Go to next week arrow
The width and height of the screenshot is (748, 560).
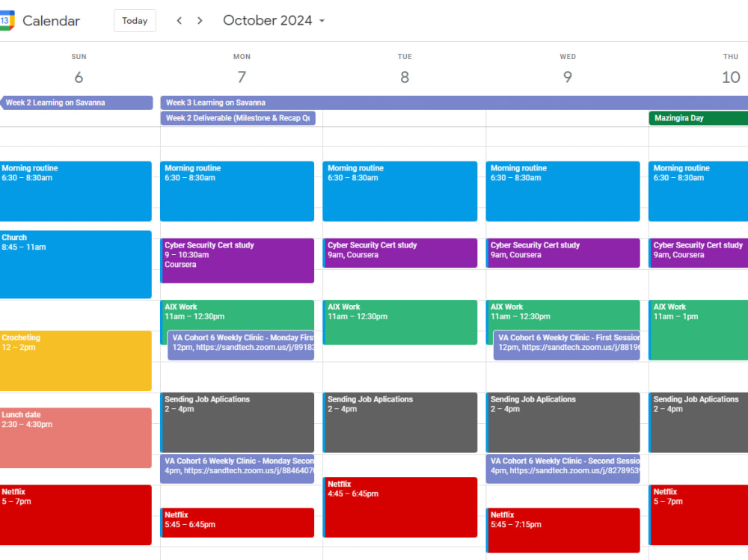[x=200, y=20]
